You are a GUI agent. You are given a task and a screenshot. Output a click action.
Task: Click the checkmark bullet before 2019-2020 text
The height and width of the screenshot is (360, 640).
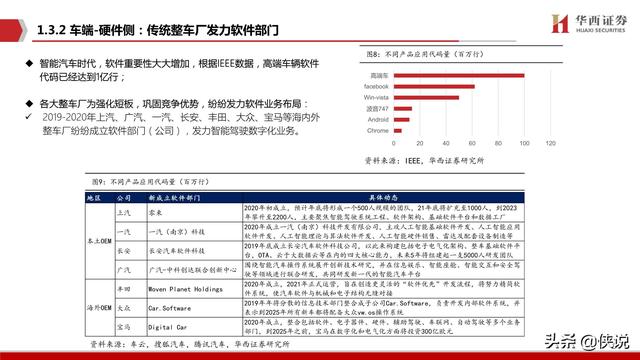pyautogui.click(x=29, y=117)
